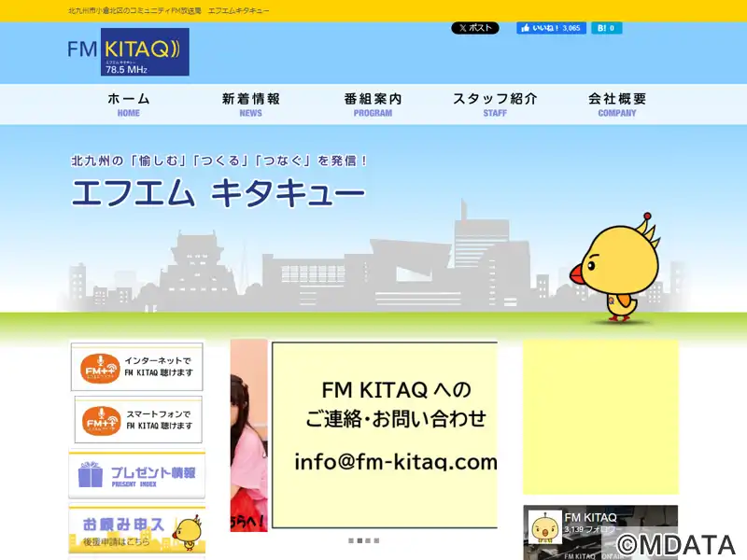Select the fourth slideshow pagination dot

pyautogui.click(x=377, y=540)
